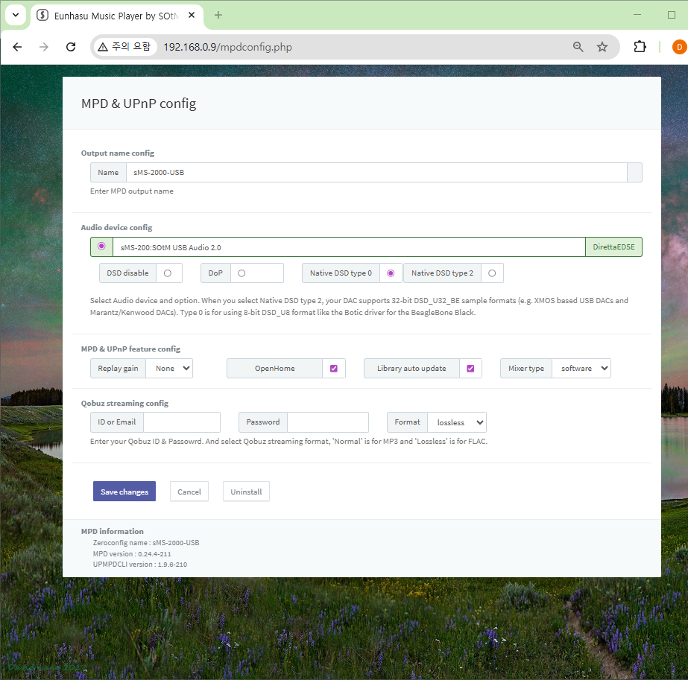Open the Mixer type dropdown
Screen dimensions: 688x680
581,368
